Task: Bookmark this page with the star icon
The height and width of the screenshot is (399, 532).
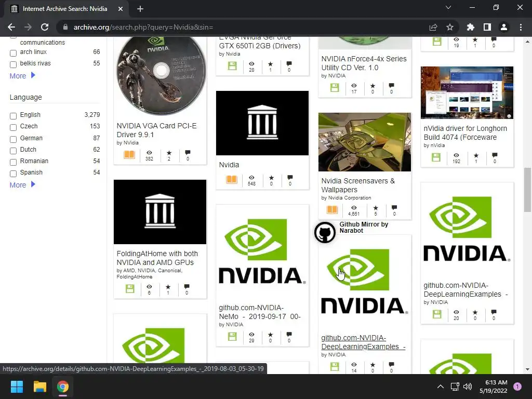Action: tap(450, 27)
